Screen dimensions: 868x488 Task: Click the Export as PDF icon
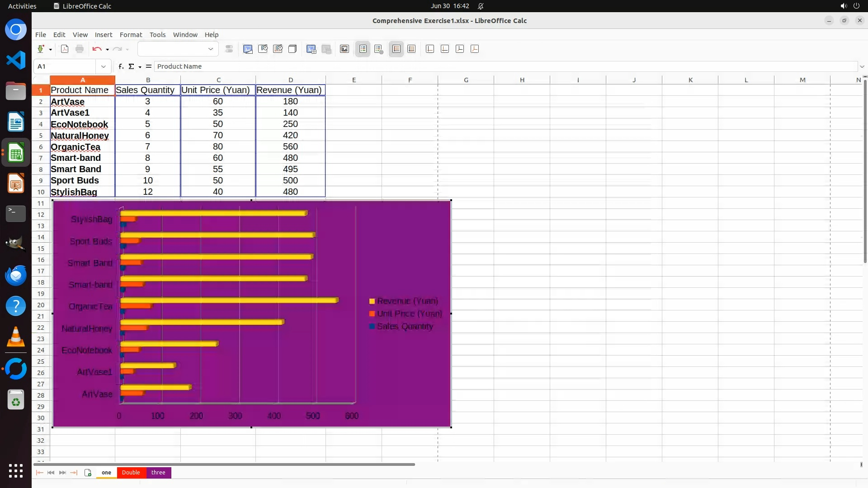65,49
